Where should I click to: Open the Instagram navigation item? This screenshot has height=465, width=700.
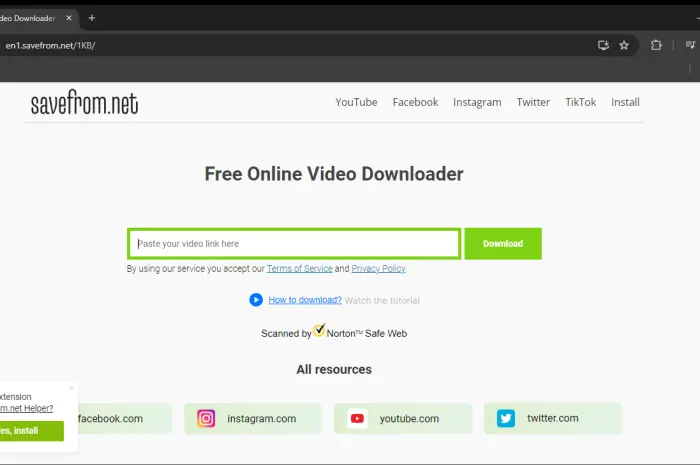(x=477, y=103)
